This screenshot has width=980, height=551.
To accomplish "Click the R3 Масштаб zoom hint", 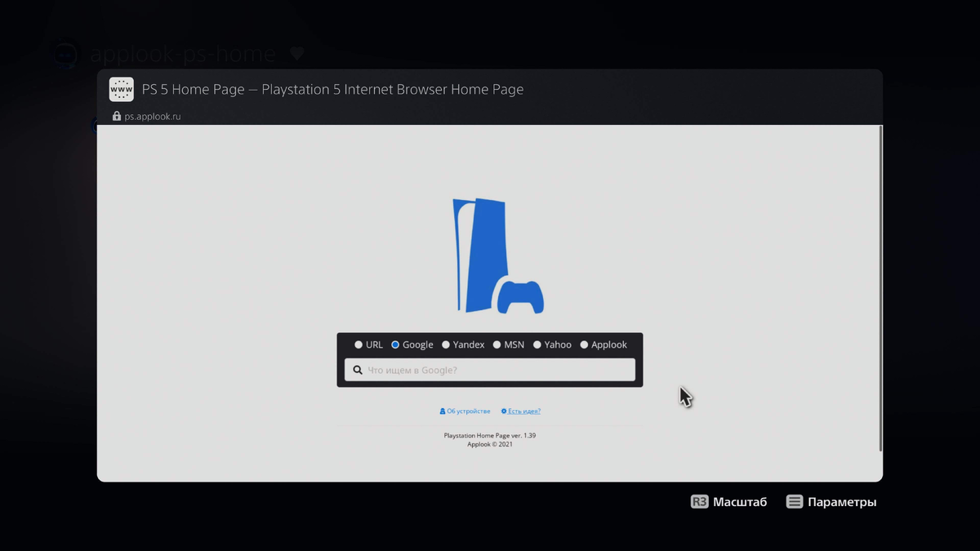I will click(728, 502).
